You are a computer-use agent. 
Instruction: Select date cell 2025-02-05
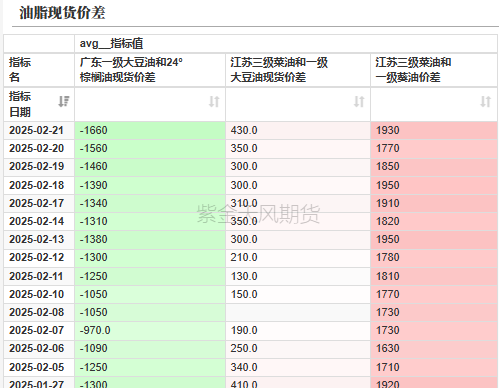[39, 367]
